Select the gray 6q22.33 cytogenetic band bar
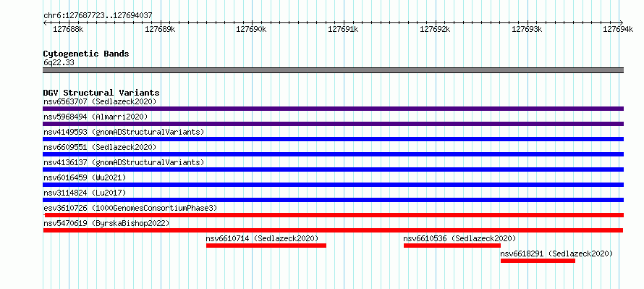Screen dimensions: 644x289 pyautogui.click(x=333, y=70)
